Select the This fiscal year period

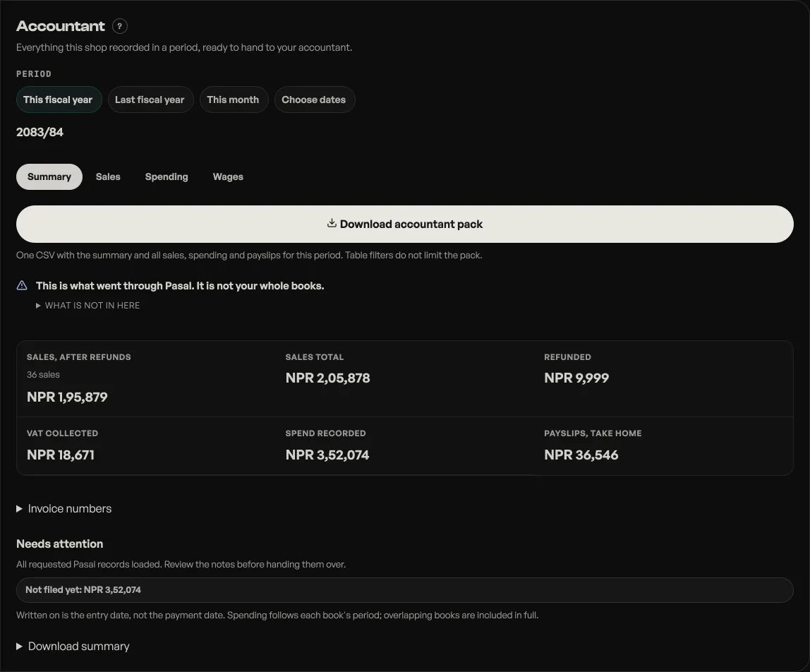(x=59, y=100)
